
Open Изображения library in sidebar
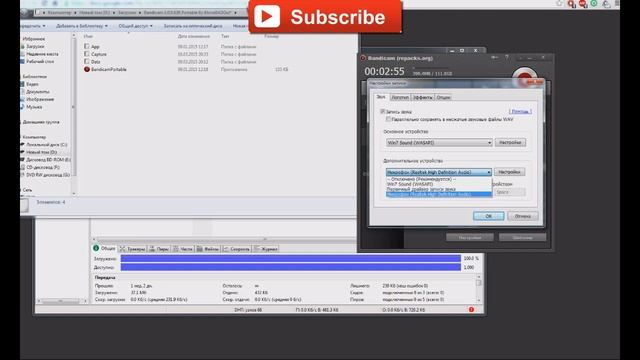coord(40,99)
